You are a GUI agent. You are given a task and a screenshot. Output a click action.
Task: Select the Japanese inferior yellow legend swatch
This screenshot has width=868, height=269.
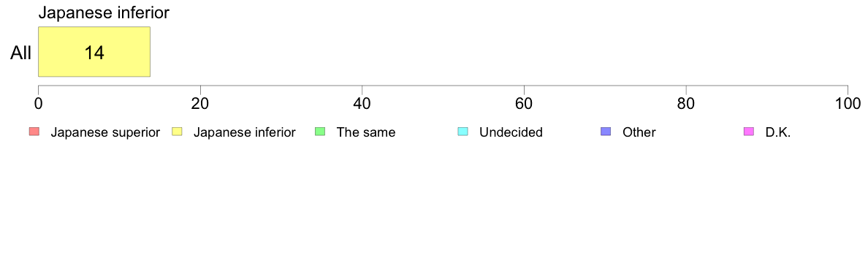coord(177,132)
